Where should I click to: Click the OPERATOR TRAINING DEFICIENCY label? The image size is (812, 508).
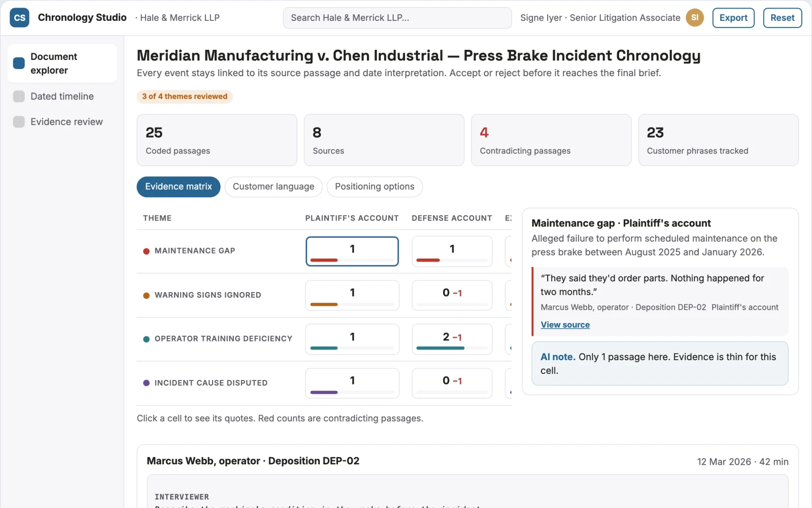pos(223,339)
